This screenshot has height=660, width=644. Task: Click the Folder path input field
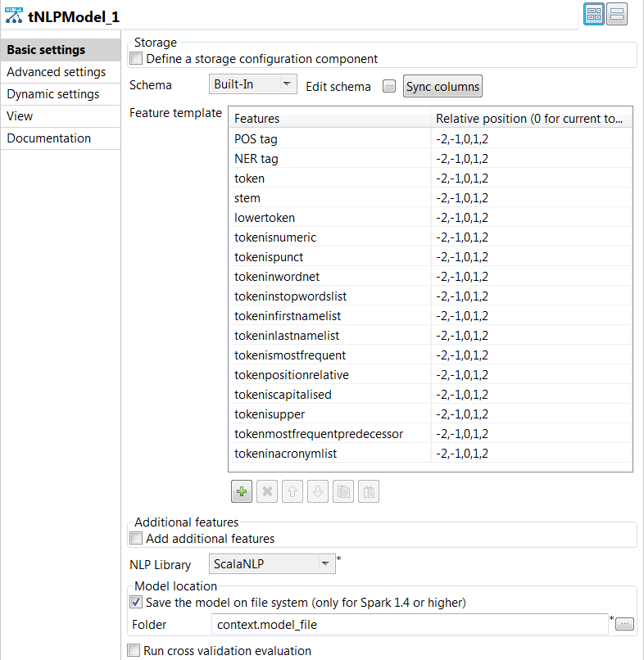410,624
